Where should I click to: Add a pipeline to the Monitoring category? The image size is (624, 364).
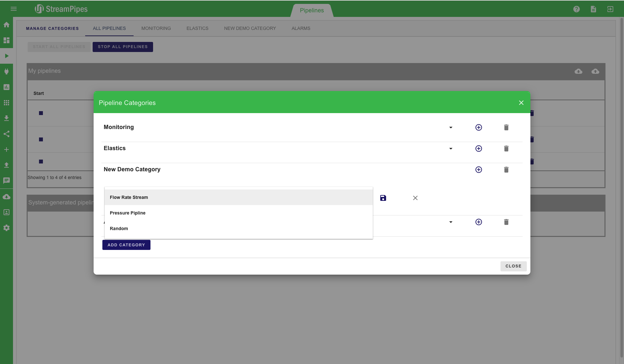tap(478, 127)
